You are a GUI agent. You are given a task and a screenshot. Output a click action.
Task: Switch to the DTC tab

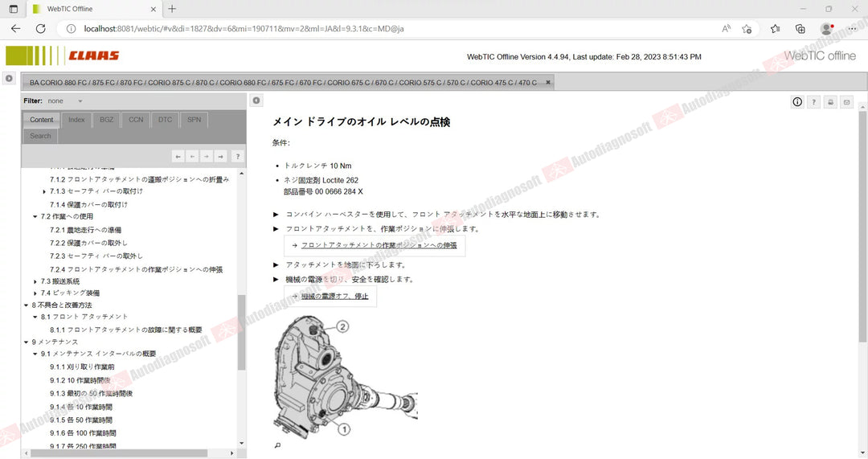(x=165, y=120)
